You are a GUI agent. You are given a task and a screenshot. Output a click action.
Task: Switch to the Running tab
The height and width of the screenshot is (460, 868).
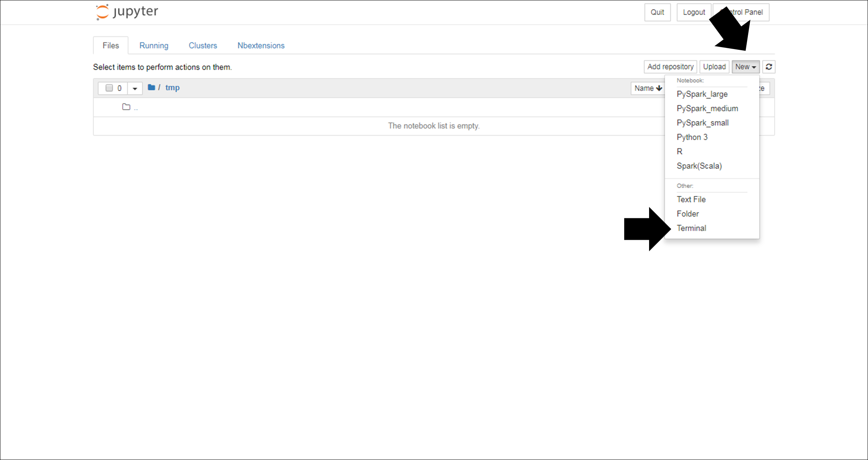coord(153,46)
